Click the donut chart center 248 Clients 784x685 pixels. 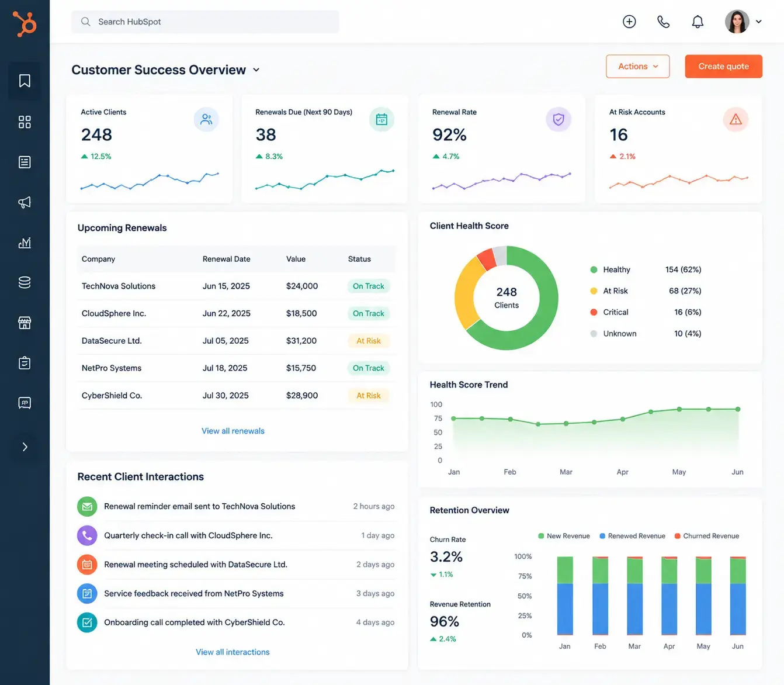(507, 297)
